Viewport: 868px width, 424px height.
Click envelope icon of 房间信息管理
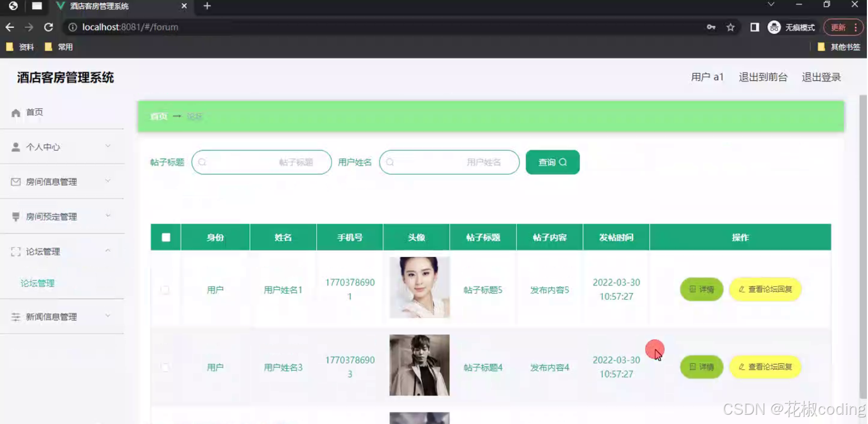[16, 182]
